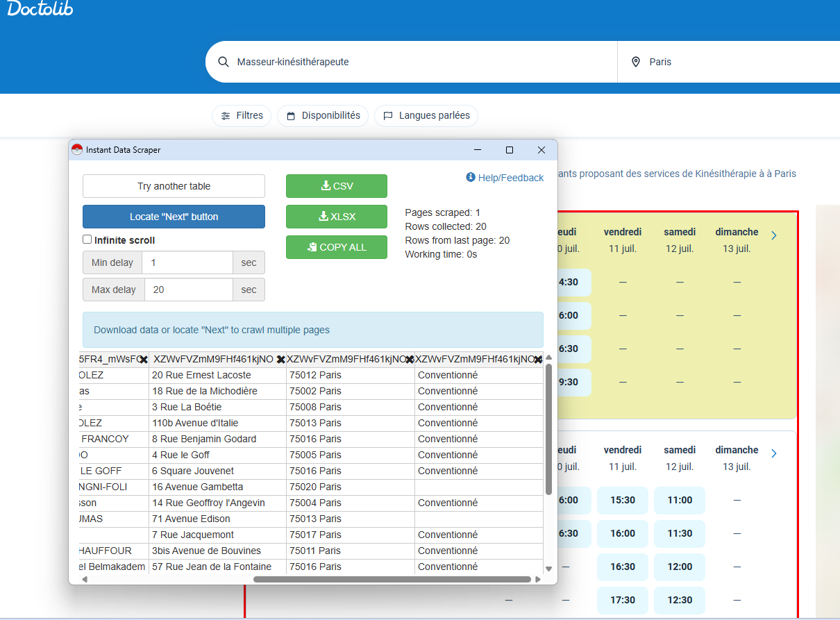Image resolution: width=840 pixels, height=620 pixels.
Task: Click the location pin icon beside Paris
Action: pyautogui.click(x=637, y=61)
